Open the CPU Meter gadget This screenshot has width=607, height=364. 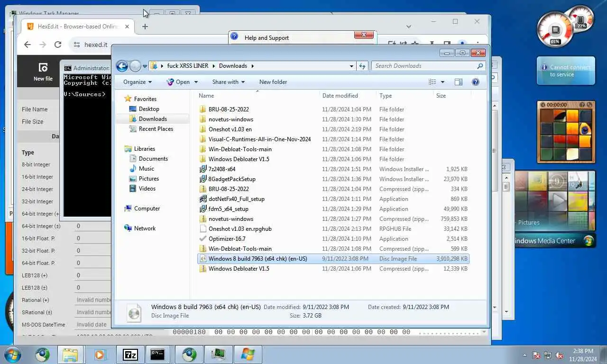point(565,26)
